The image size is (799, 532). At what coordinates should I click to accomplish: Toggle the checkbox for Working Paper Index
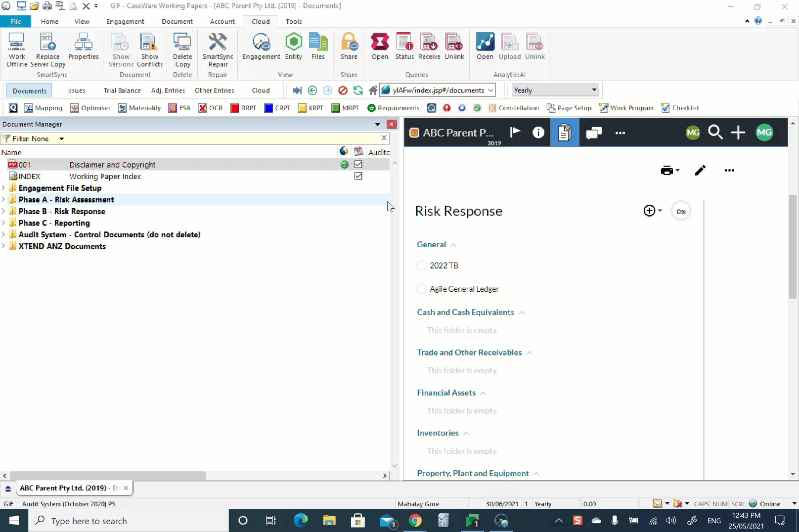(x=358, y=176)
